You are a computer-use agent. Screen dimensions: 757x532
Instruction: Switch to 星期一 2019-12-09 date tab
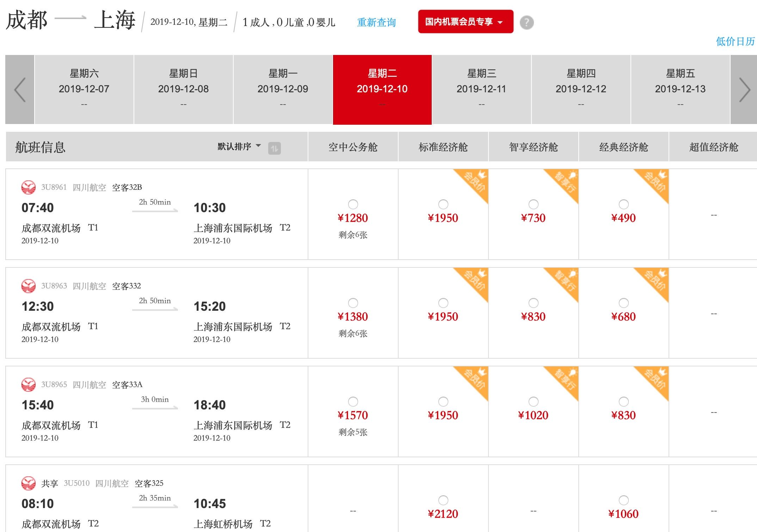click(283, 89)
